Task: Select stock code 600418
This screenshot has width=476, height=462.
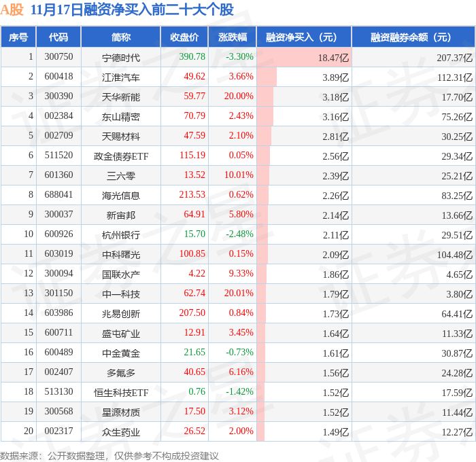Action: 58,77
